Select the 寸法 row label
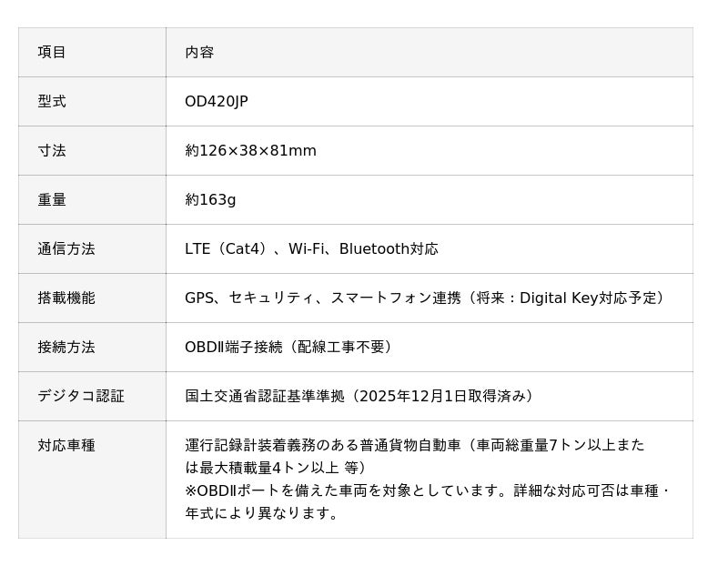The height and width of the screenshot is (566, 728). click(52, 151)
